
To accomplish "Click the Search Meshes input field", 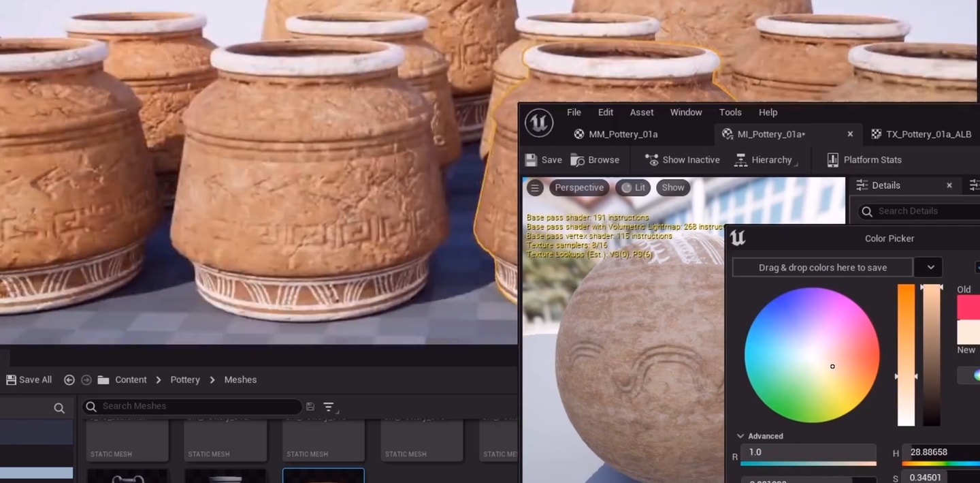I will (197, 407).
